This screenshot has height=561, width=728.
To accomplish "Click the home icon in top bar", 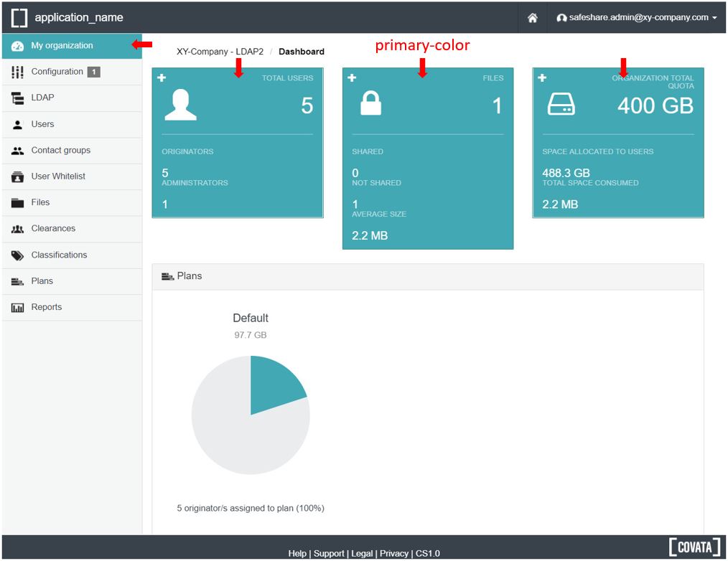I will point(533,18).
